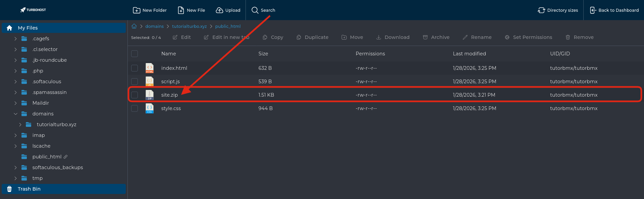This screenshot has height=199, width=644.
Task: Tick the site.zip row checkbox
Action: (135, 95)
